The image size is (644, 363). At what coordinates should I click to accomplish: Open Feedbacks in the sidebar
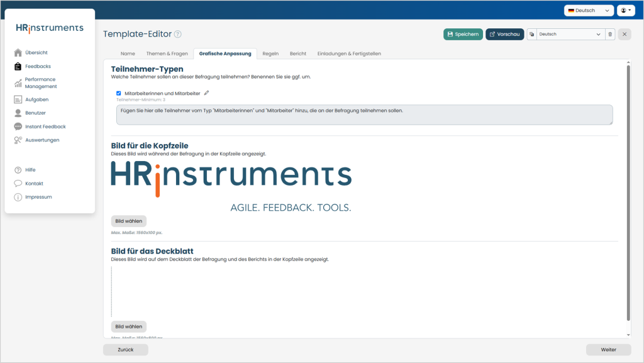coord(38,66)
